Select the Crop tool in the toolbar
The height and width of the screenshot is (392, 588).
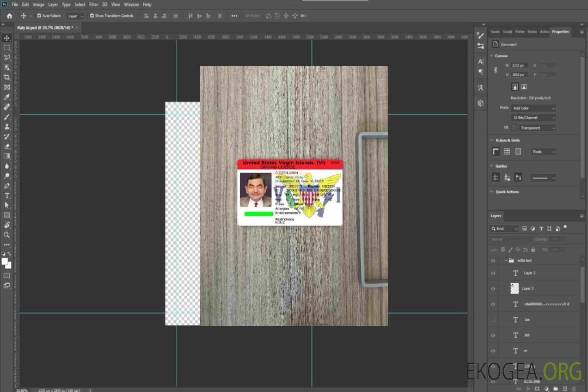pos(7,77)
